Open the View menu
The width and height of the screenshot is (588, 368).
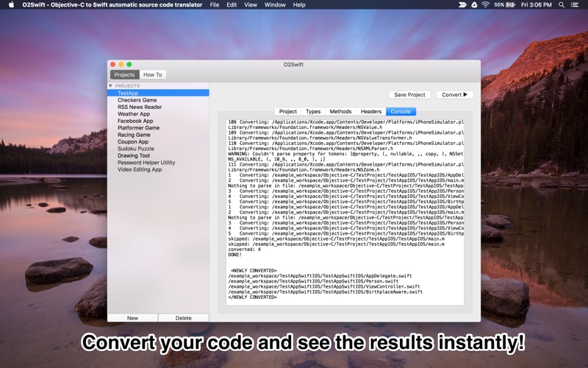[x=251, y=4]
